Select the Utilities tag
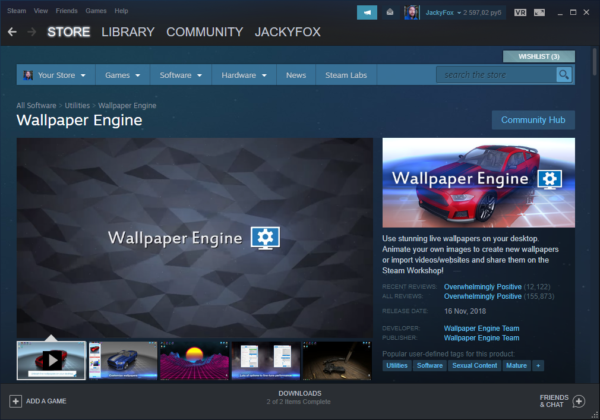Screen dimensions: 600x420 click(397, 366)
